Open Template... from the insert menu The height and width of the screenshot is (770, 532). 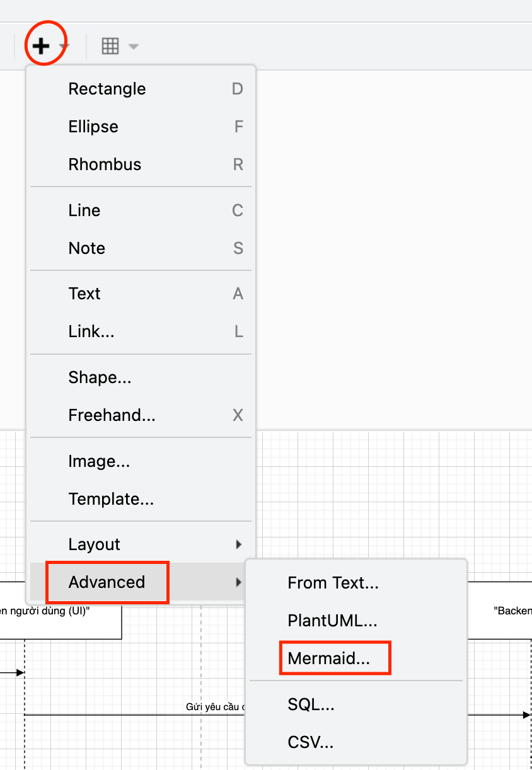(x=111, y=499)
